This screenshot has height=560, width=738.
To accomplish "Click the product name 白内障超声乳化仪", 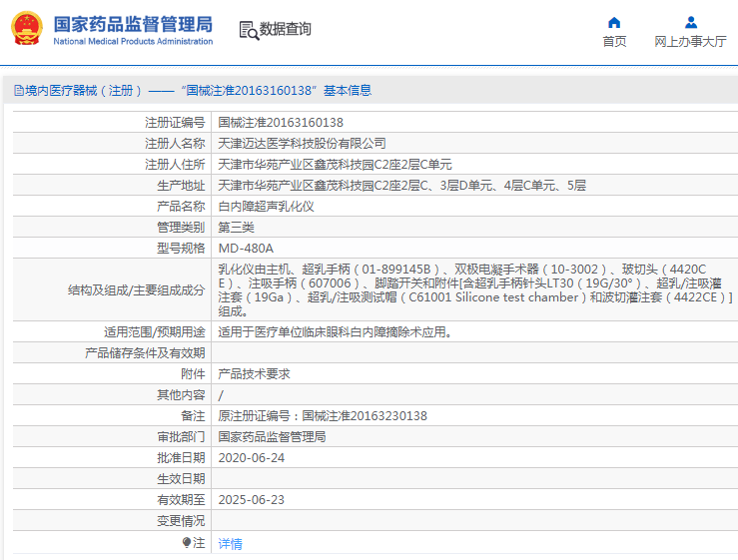I will [x=266, y=206].
